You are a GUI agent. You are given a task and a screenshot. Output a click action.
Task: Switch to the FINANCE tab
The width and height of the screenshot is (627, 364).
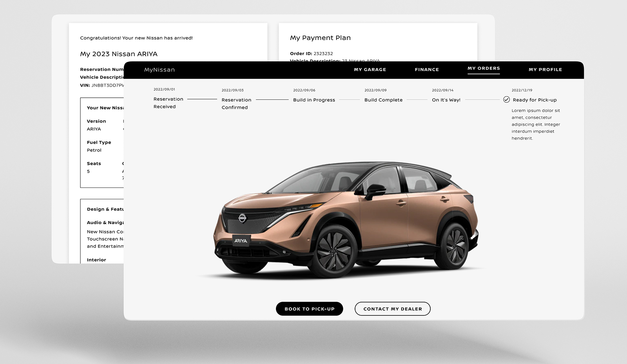pyautogui.click(x=427, y=69)
